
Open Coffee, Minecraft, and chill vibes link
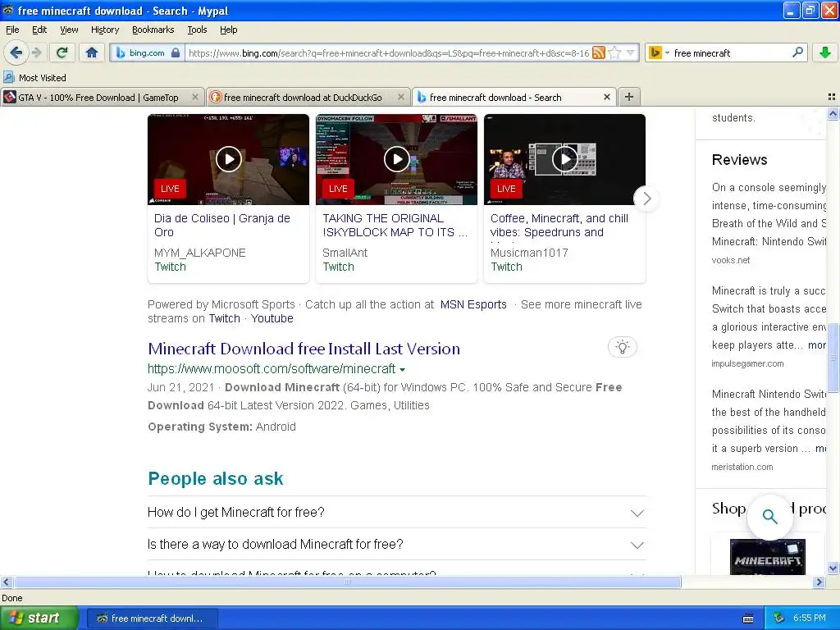point(559,225)
